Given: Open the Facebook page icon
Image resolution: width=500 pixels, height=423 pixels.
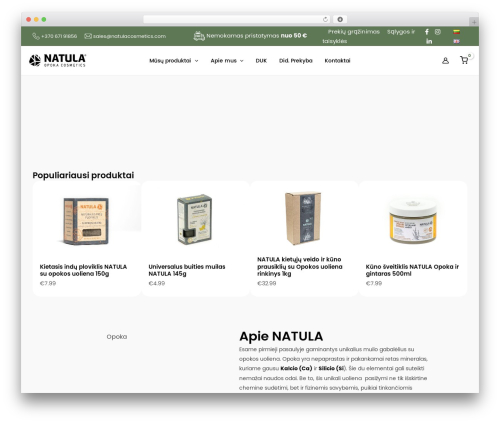Looking at the screenshot, I should [427, 32].
